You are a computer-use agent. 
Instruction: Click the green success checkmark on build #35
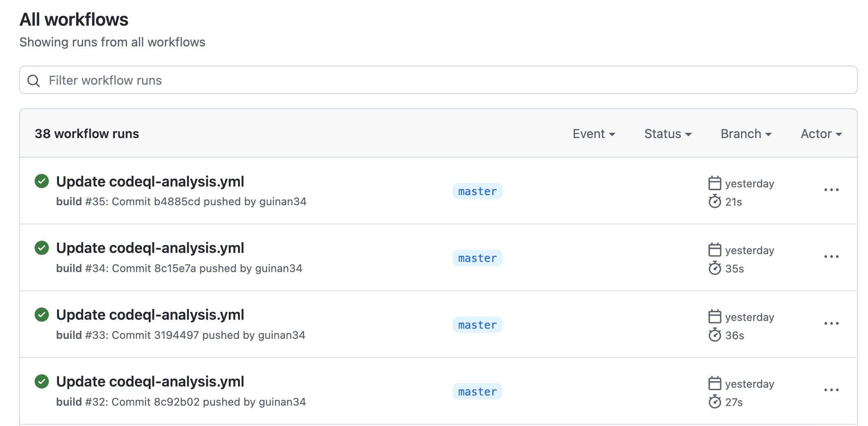pyautogui.click(x=42, y=181)
